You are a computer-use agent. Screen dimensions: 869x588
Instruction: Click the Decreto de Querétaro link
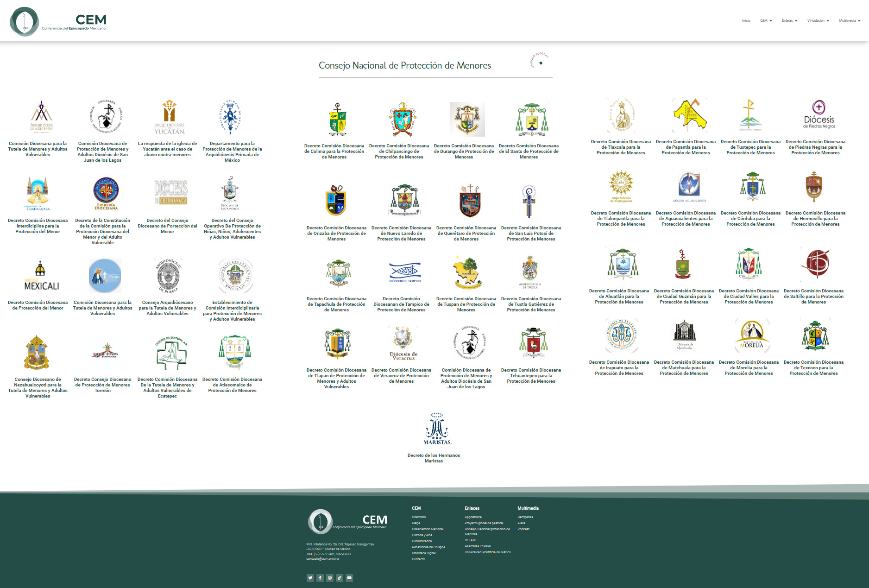pyautogui.click(x=466, y=234)
